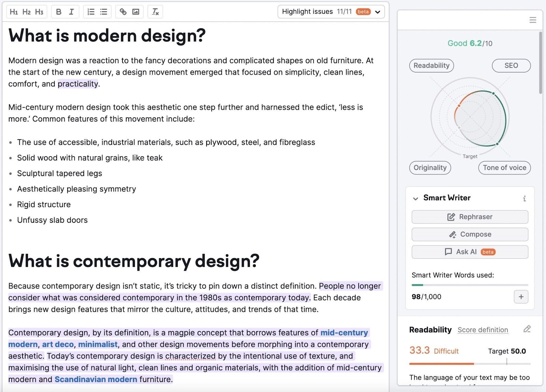The height and width of the screenshot is (392, 546).
Task: Insert a hyperlink
Action: tap(123, 12)
